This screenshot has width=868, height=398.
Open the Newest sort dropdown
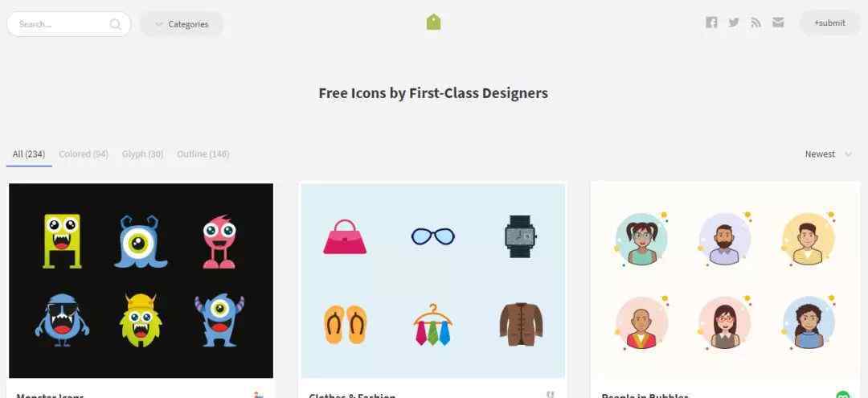[828, 154]
